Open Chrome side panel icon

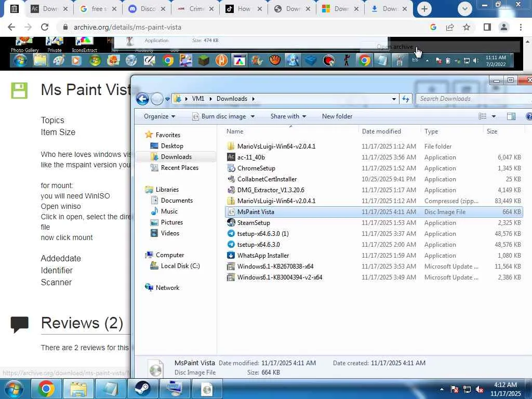click(487, 27)
